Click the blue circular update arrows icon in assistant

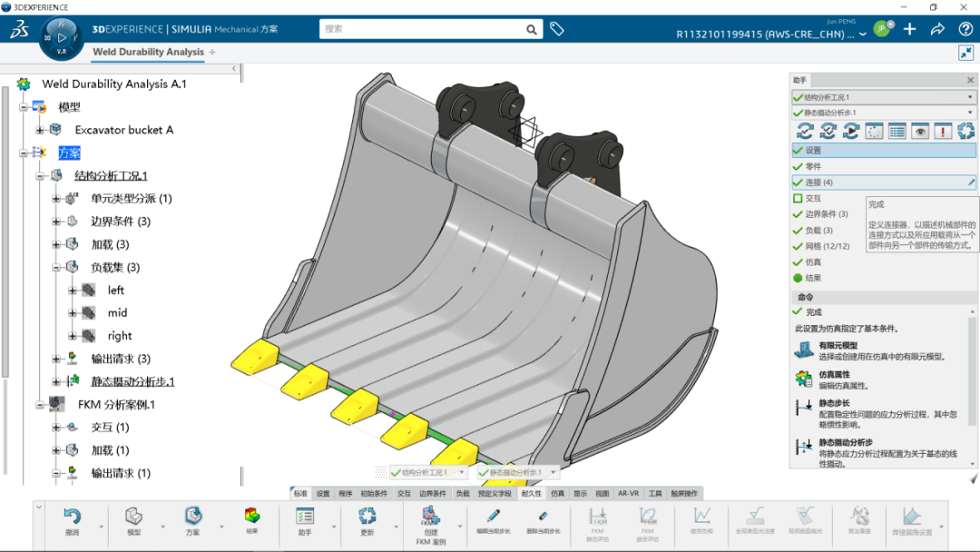tap(965, 131)
